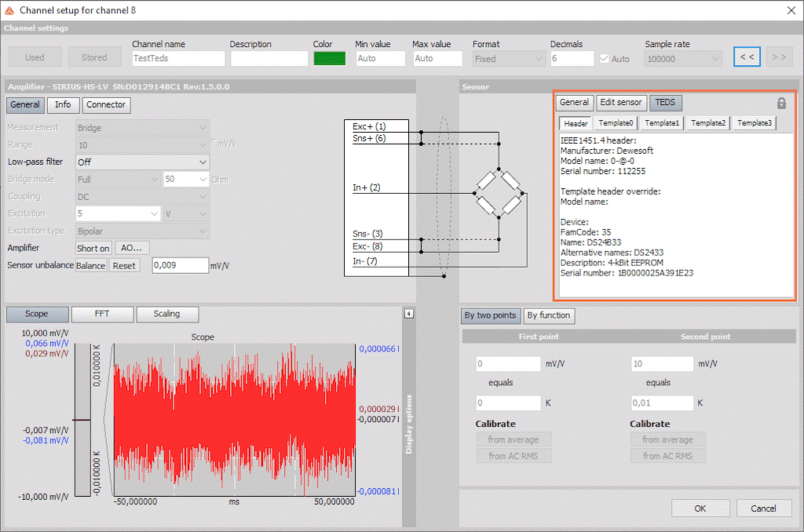Switch to the FFT tab
Image resolution: width=804 pixels, height=532 pixels.
click(100, 314)
